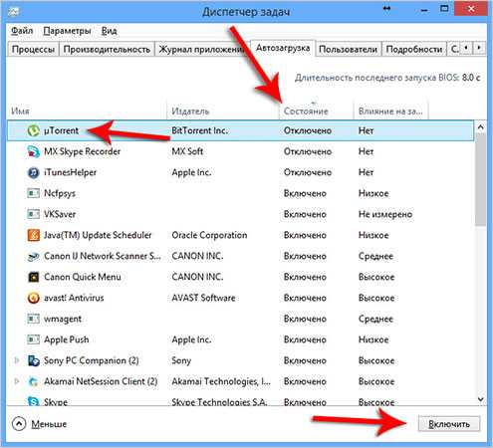Click the MX Skype Recorder icon

[33, 151]
